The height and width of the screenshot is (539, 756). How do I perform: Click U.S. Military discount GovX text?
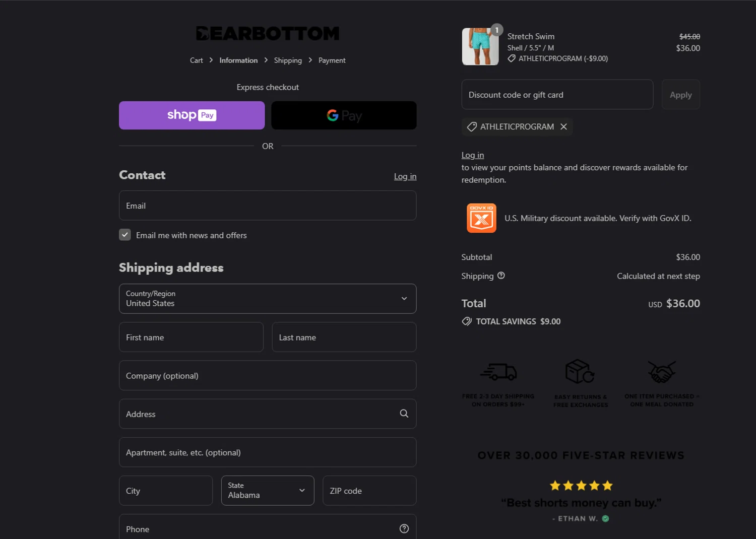(x=598, y=218)
